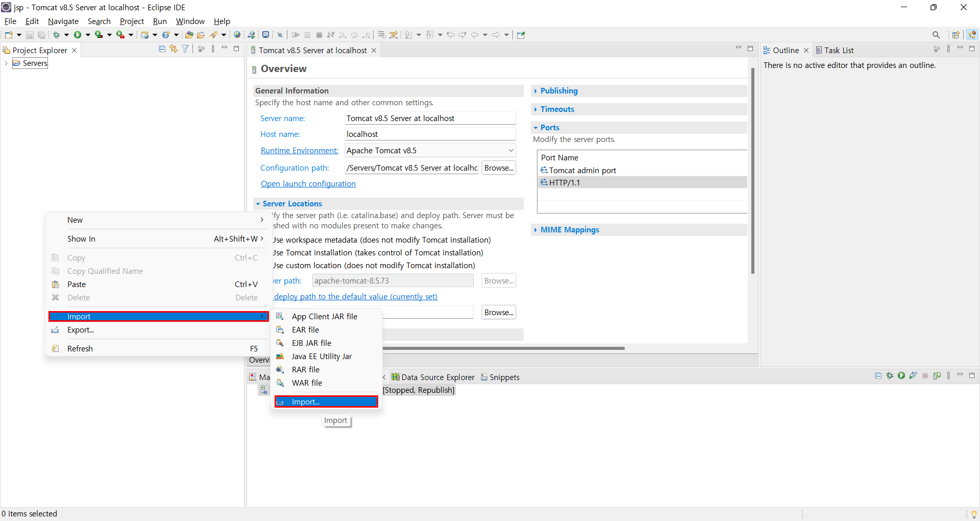The image size is (980, 521).
Task: Click the filter funnel icon in Project Explorer
Action: coord(185,49)
